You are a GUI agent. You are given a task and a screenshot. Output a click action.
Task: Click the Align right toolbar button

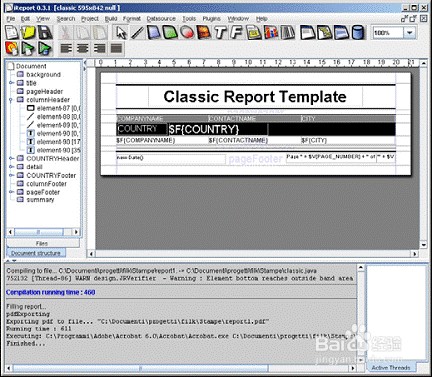click(99, 49)
